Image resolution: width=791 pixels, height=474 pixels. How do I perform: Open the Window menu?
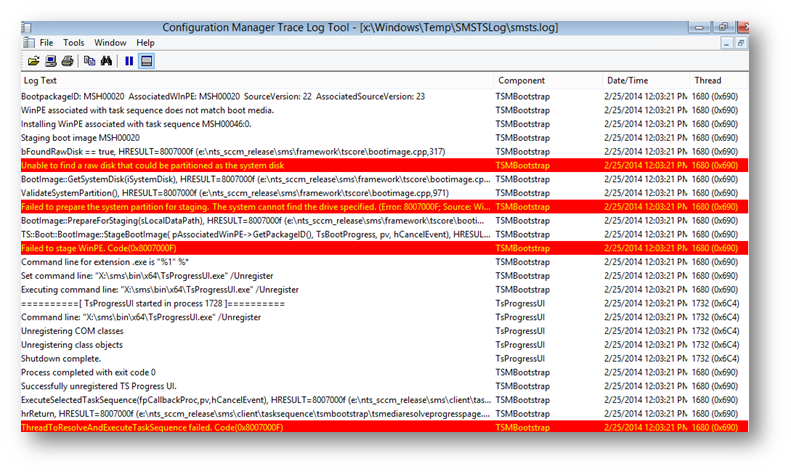tap(110, 43)
